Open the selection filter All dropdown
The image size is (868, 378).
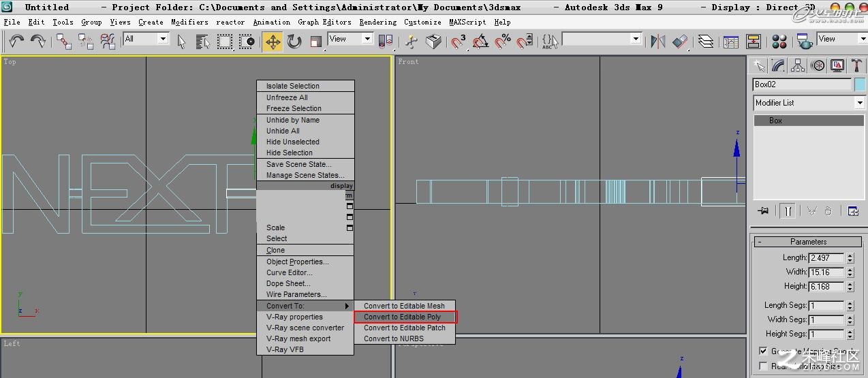[x=146, y=39]
